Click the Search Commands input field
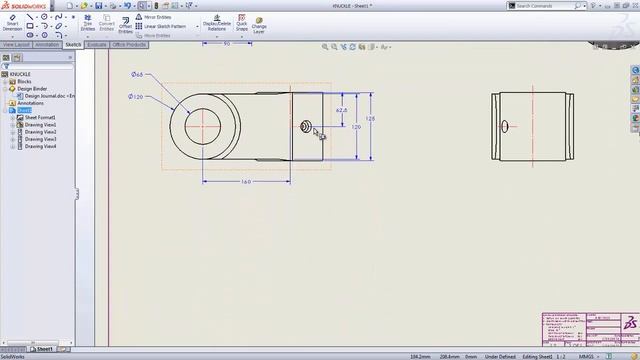The height and width of the screenshot is (360, 640). point(544,6)
